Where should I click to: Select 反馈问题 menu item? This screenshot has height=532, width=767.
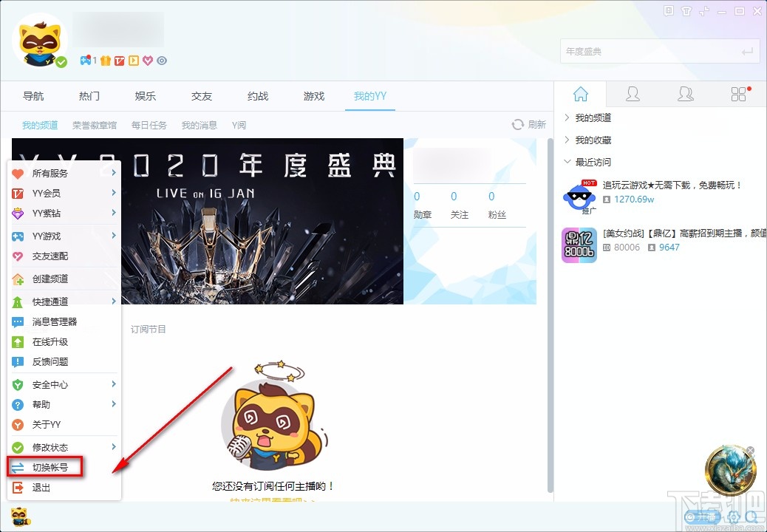tap(64, 362)
